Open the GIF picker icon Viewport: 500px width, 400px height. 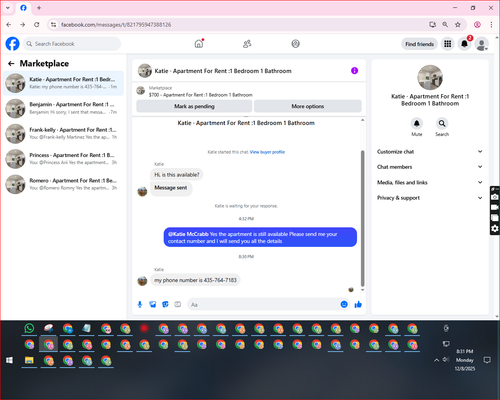pos(178,304)
